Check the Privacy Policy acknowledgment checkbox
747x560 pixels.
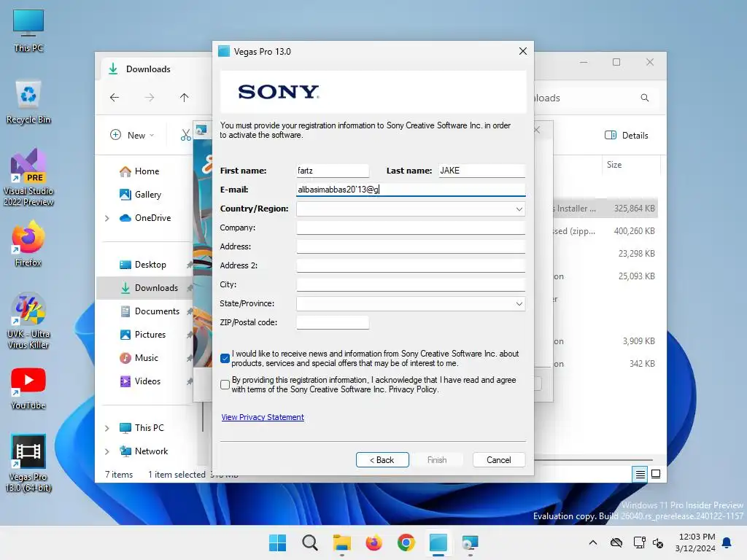[x=225, y=385]
